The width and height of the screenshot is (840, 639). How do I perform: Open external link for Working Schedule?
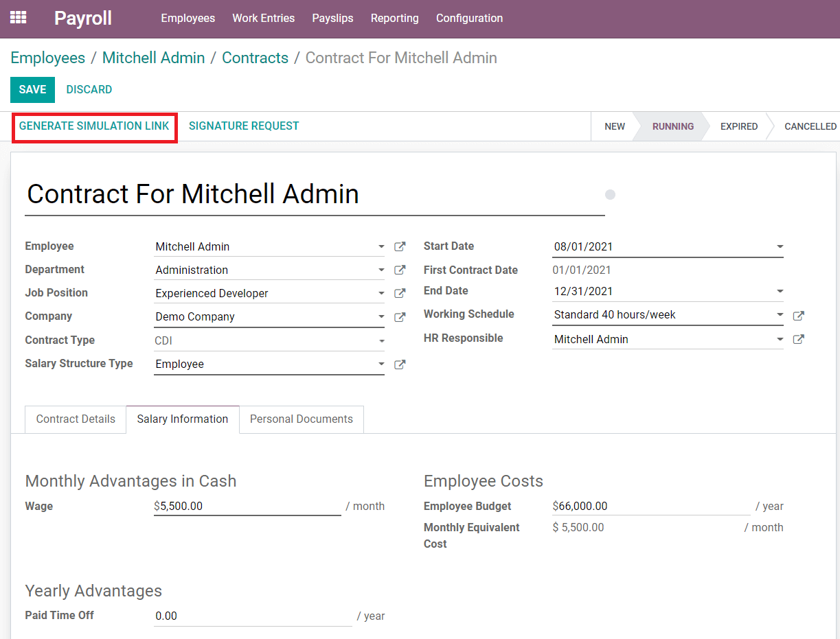798,316
